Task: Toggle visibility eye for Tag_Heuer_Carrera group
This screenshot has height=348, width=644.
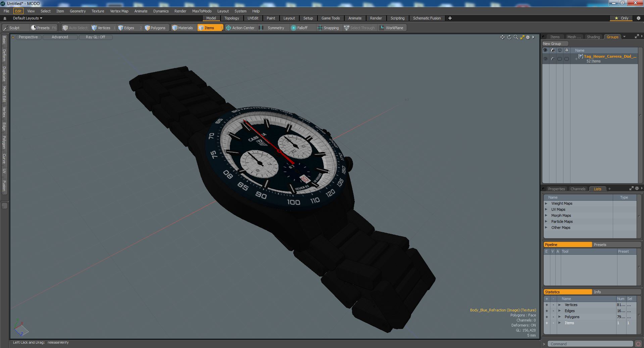Action: click(x=545, y=59)
